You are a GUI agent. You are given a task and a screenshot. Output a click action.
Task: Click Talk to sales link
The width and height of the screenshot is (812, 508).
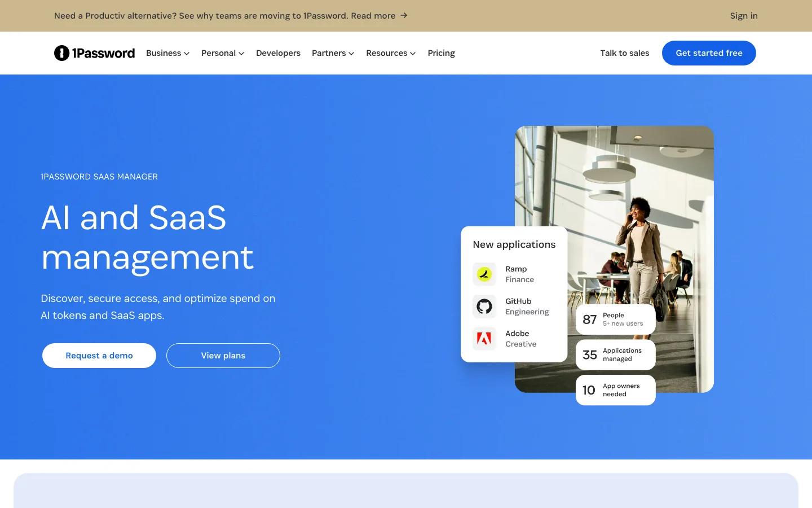coord(625,53)
